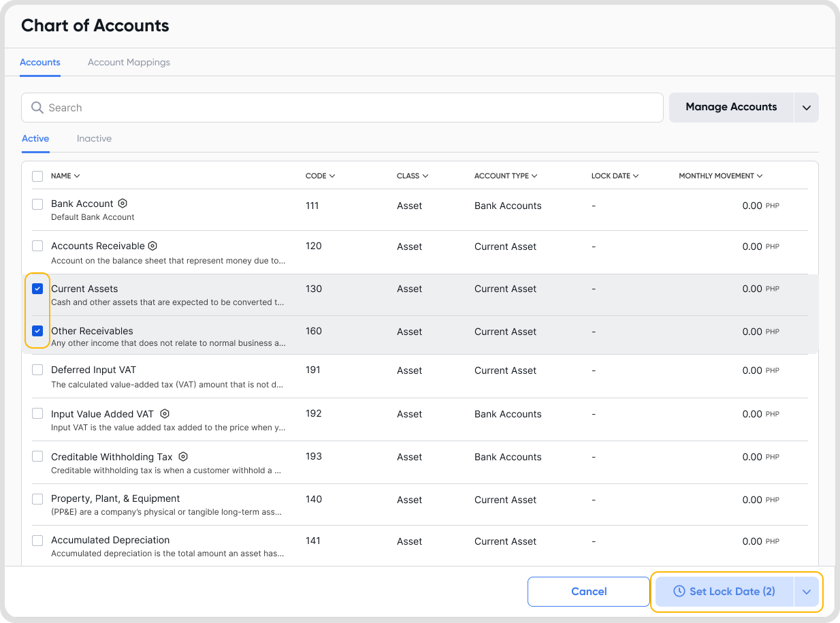Click Current Asset type in code 120 row
Image resolution: width=840 pixels, height=623 pixels.
click(x=505, y=246)
